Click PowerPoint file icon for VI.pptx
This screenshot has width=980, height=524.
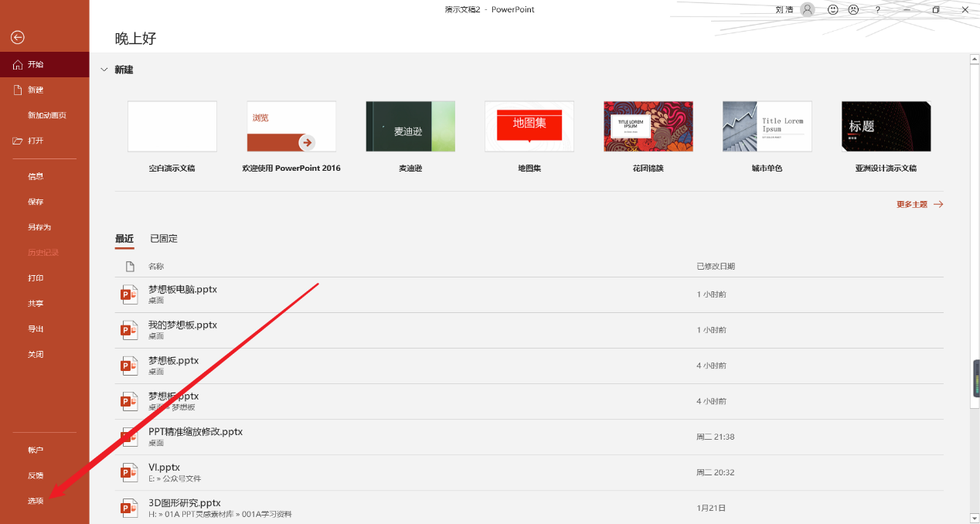129,472
